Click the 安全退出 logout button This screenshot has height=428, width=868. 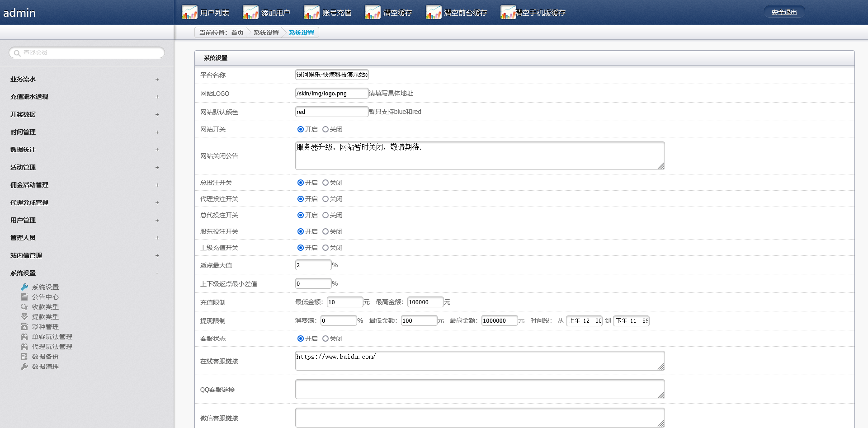pyautogui.click(x=784, y=12)
